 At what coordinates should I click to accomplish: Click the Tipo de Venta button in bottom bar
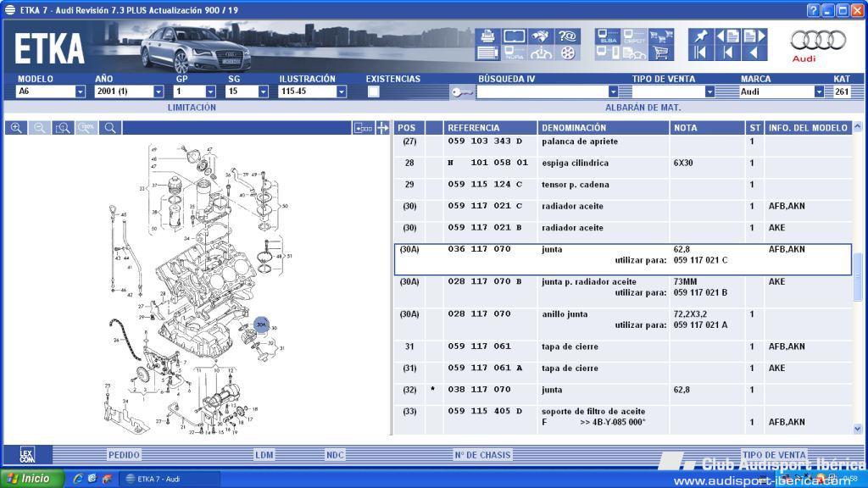tap(774, 455)
